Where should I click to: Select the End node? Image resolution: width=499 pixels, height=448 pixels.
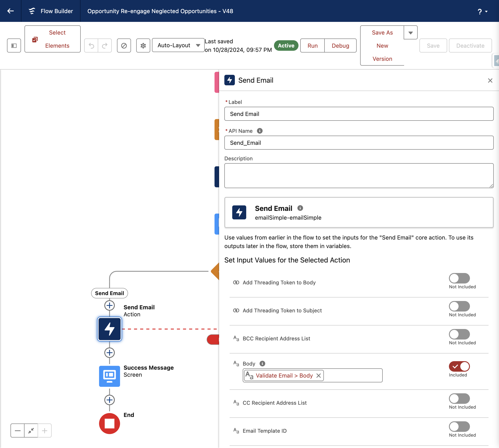point(110,423)
